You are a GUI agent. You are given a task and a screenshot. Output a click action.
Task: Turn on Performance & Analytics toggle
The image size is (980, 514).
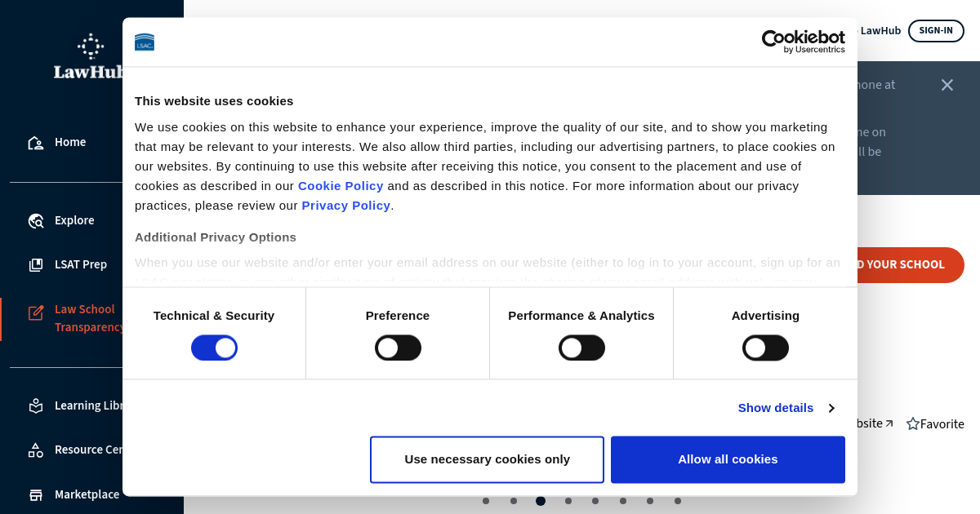[581, 348]
